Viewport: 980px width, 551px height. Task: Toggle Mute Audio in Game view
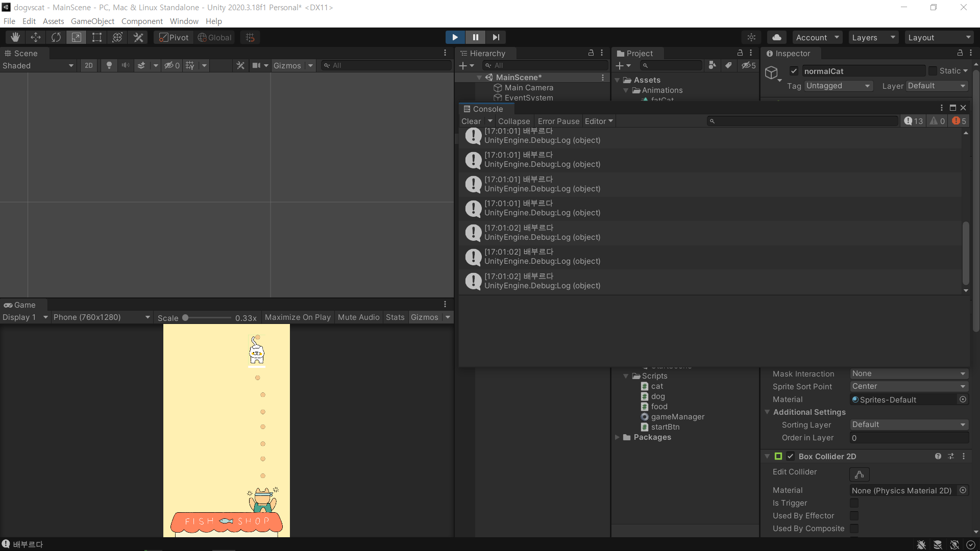tap(358, 317)
